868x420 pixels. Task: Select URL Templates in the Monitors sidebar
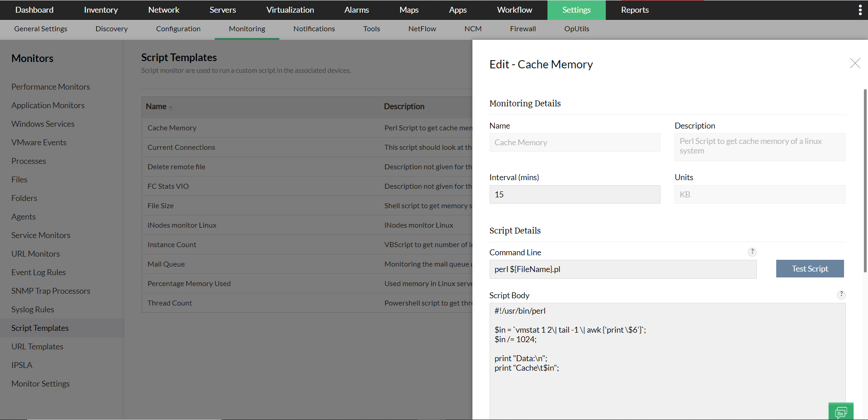point(37,346)
